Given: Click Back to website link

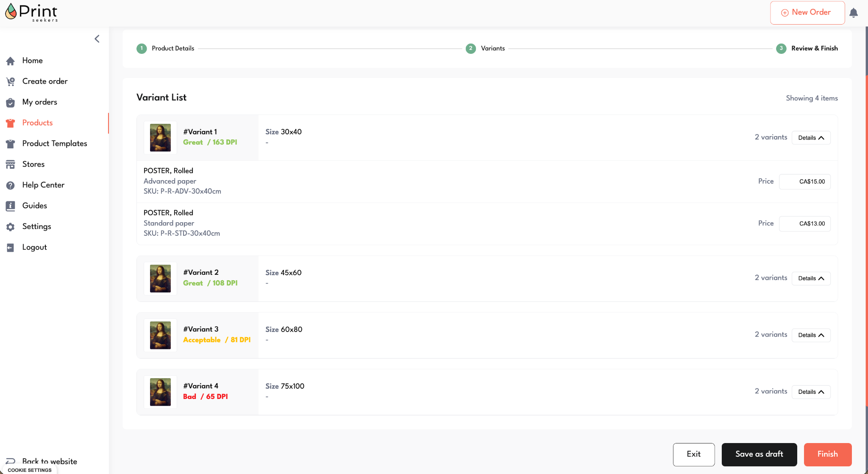Looking at the screenshot, I should (x=50, y=461).
